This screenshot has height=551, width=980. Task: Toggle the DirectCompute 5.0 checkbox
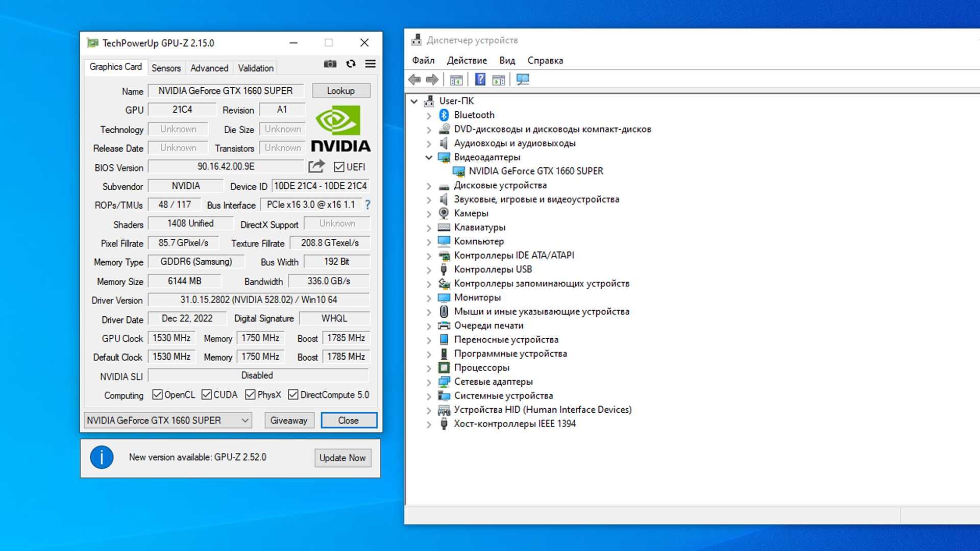(293, 394)
